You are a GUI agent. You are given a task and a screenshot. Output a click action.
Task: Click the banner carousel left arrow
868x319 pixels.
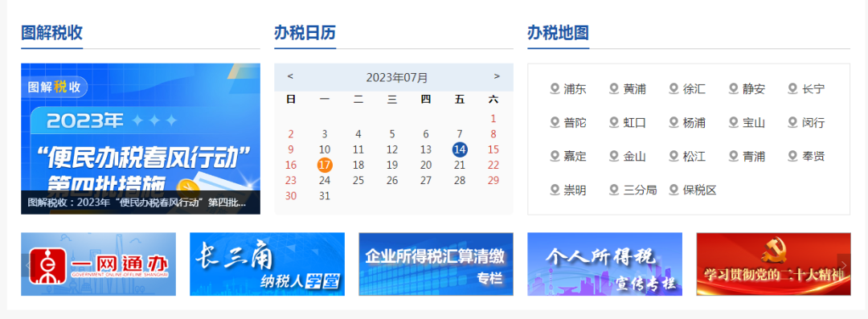coord(27,264)
